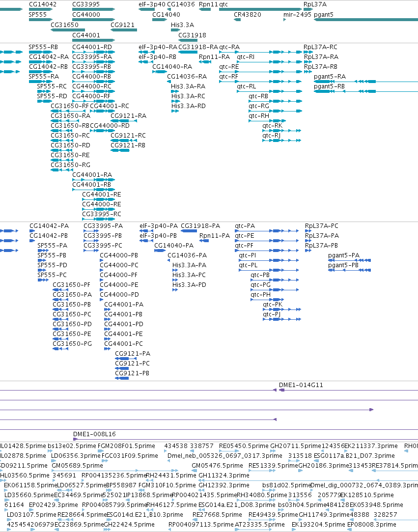Click EST GH22424.5prime

coord(129,525)
